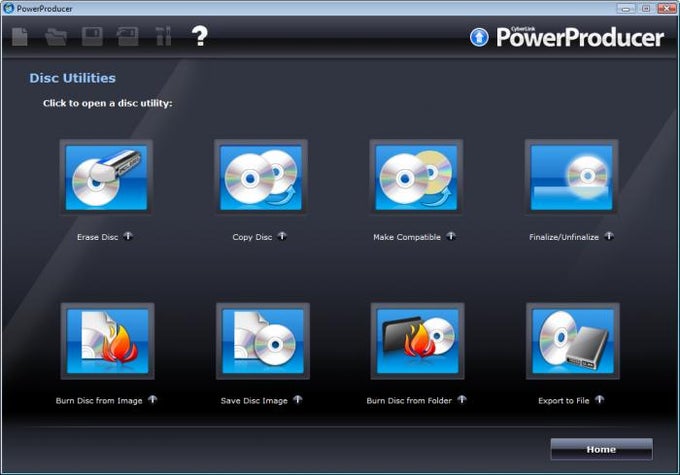This screenshot has height=475, width=680.
Task: Click the PowerProducer title bar app icon
Action: pos(8,8)
